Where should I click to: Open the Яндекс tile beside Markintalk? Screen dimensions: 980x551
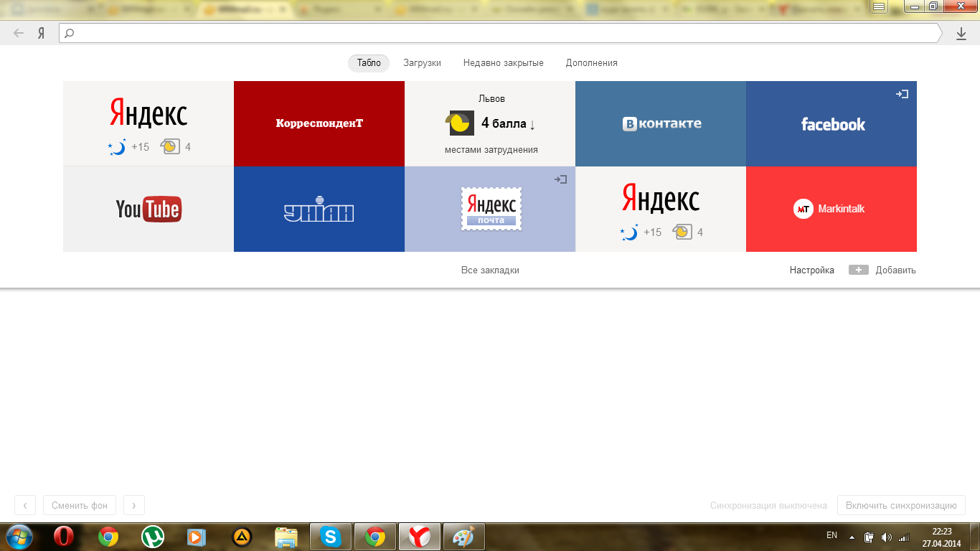661,209
